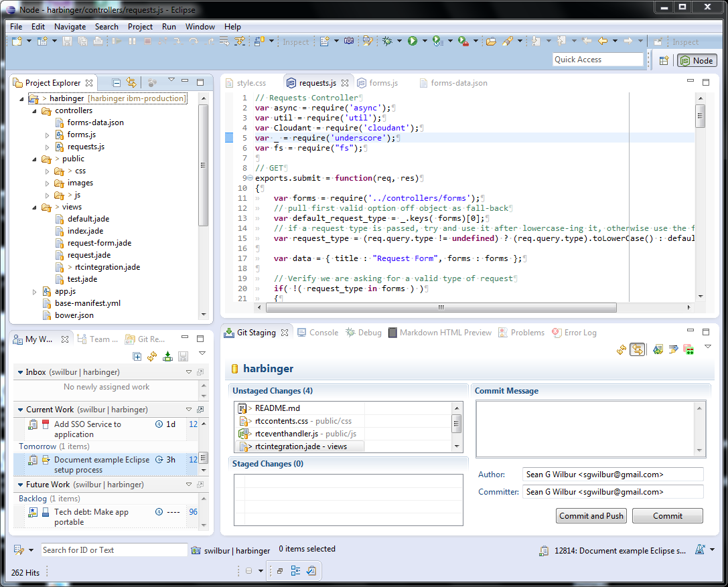Click the Step Filters arrow icon in toolbar

click(240, 41)
